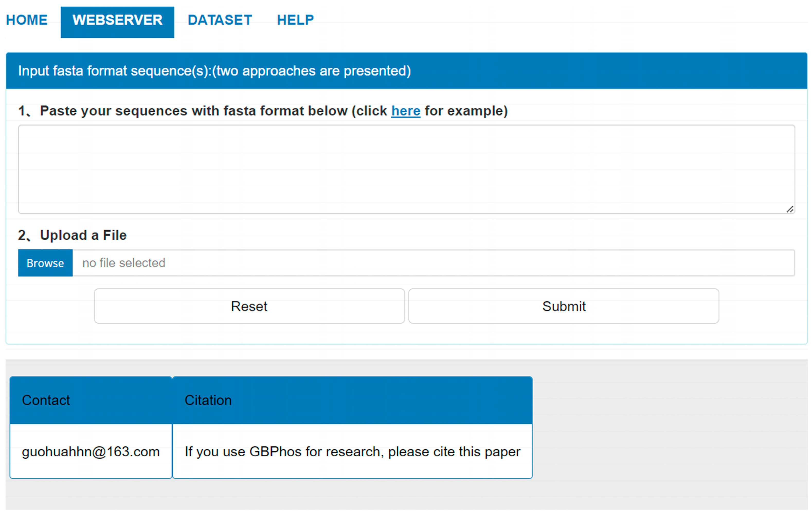
Task: Click the word GBPhos in citation
Action: 275,451
